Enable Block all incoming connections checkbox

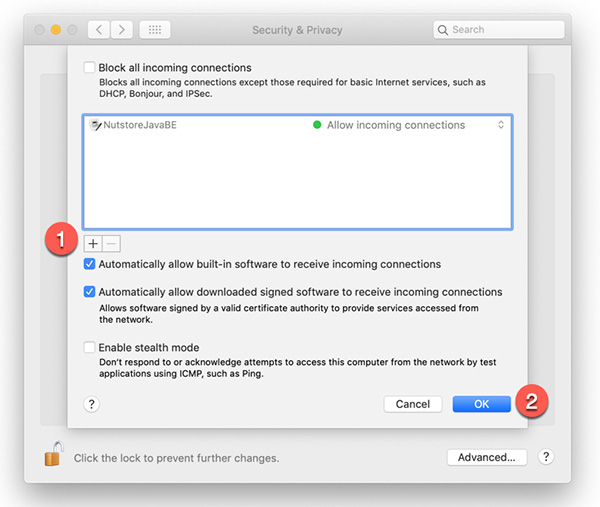point(91,68)
